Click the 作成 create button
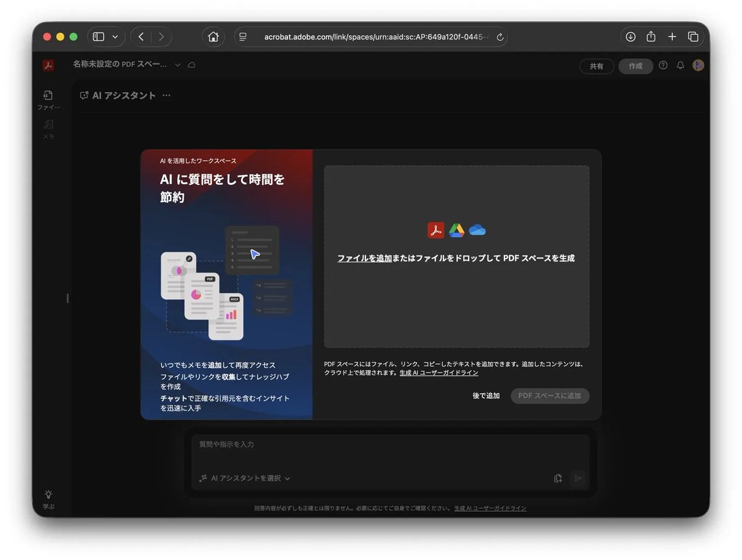 (636, 66)
